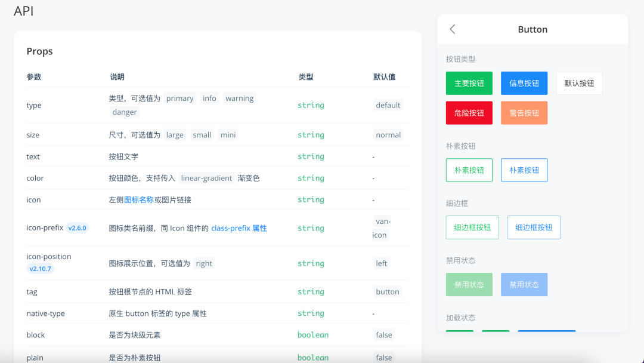Select the color parameter name
644x363 pixels.
click(35, 178)
